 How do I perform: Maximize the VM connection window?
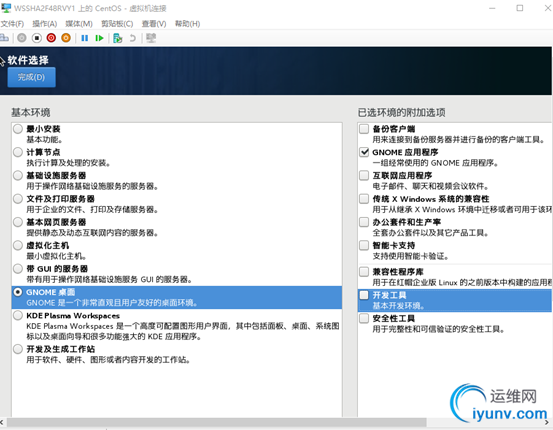click(x=520, y=8)
